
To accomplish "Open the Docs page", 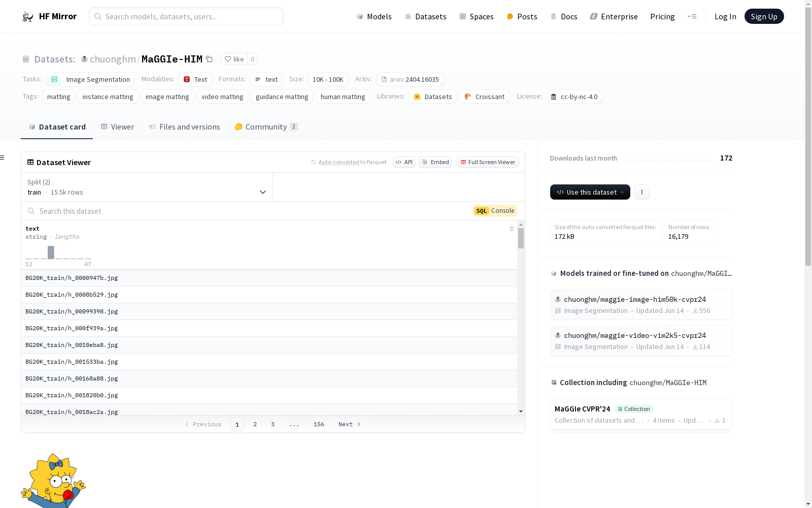I will pos(564,16).
